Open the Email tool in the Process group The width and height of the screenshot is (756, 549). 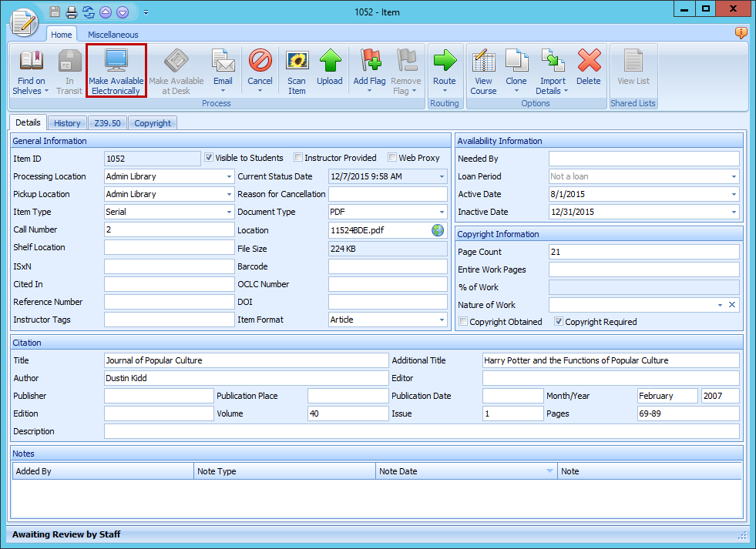tap(223, 70)
